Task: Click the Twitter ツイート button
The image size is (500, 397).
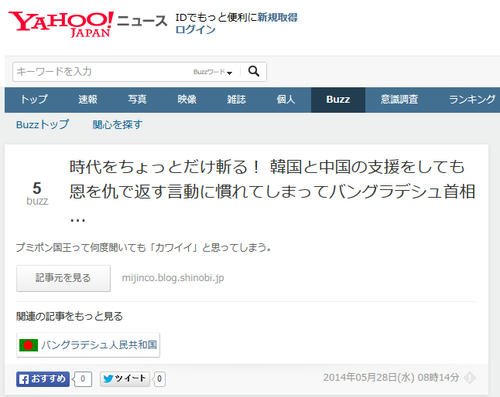Action: pos(125,379)
